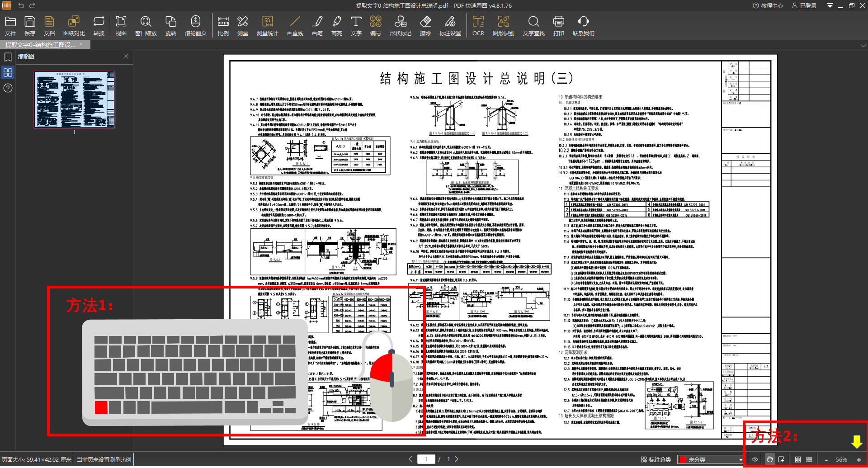Open the 图纸对比 drawing compare tool
The height and width of the screenshot is (468, 868).
point(74,26)
